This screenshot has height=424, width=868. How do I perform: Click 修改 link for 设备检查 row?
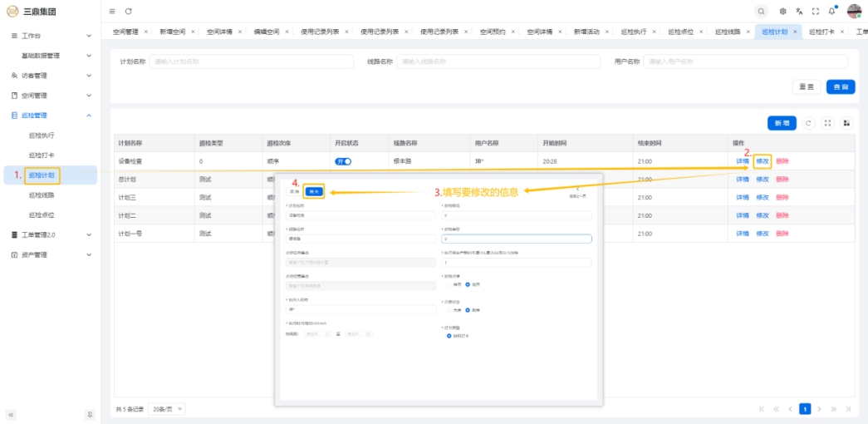pos(763,161)
